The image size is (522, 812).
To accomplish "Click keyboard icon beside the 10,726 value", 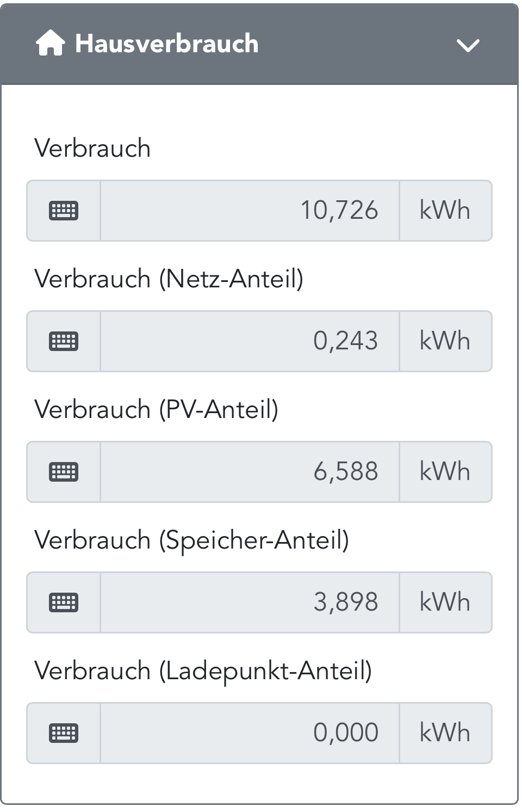I will pos(64,211).
